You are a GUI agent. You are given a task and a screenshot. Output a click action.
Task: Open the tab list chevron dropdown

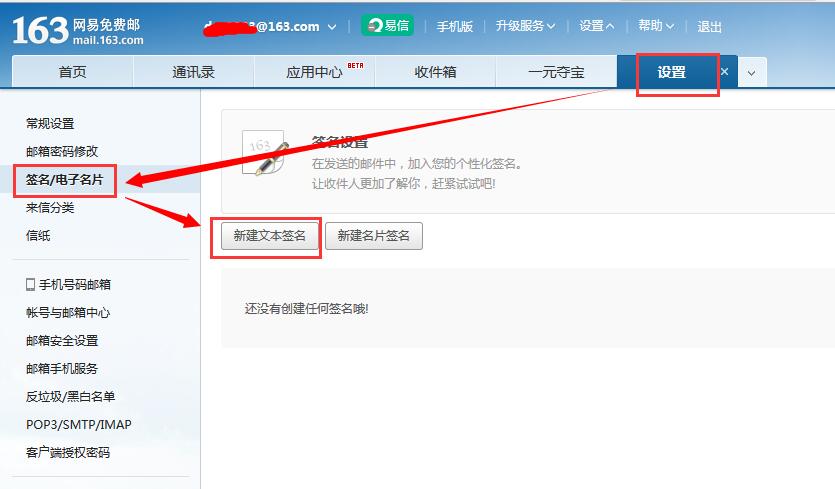pos(752,72)
